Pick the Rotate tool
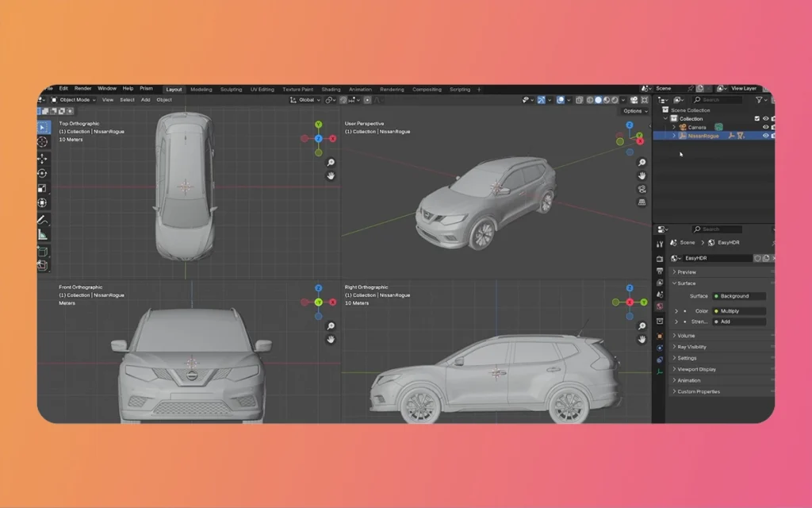Image resolution: width=812 pixels, height=508 pixels. [43, 173]
